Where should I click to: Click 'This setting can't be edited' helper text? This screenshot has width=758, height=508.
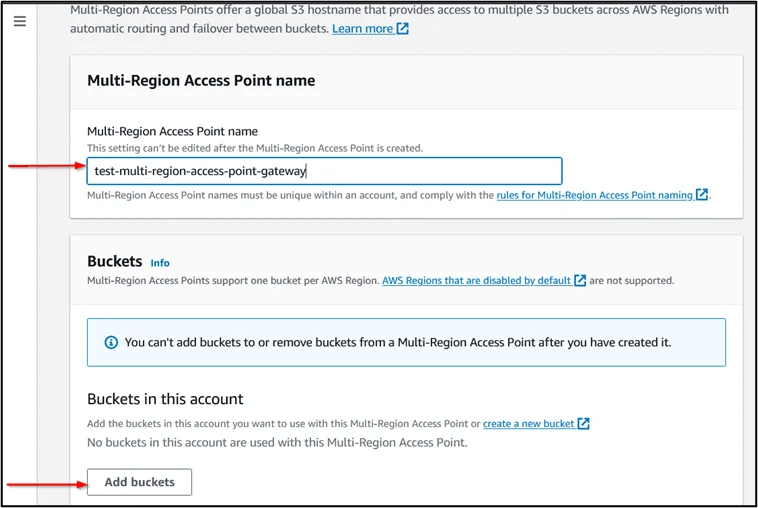[x=255, y=148]
